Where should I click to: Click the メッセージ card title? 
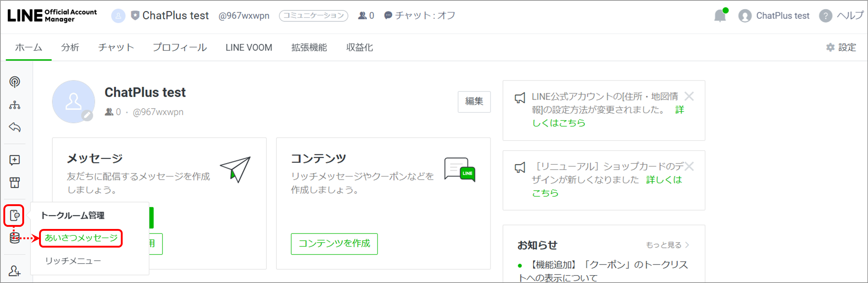95,158
